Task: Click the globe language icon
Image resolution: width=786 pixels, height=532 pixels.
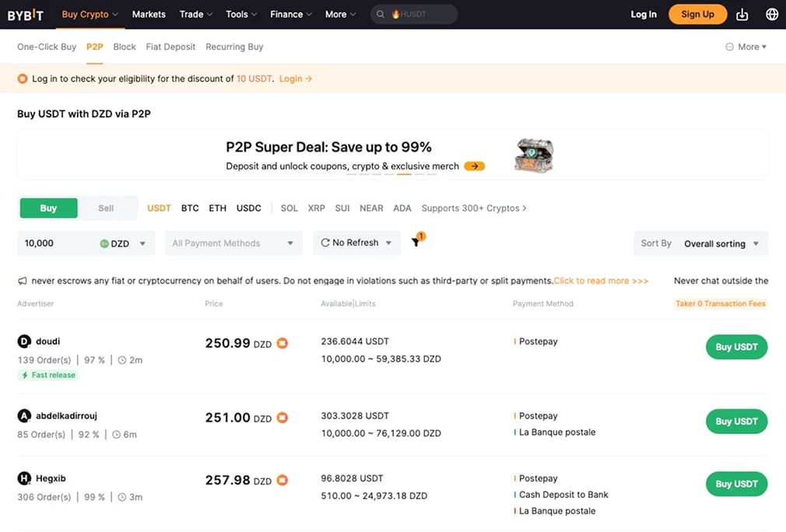Action: [772, 14]
